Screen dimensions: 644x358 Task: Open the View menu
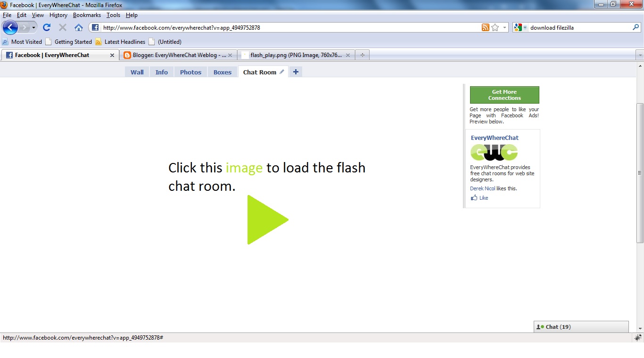pyautogui.click(x=38, y=15)
